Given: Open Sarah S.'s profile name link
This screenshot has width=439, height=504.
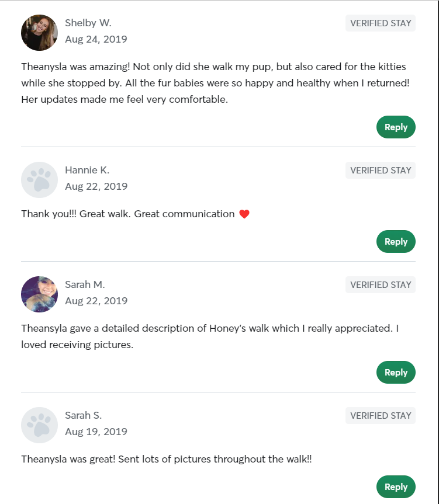Looking at the screenshot, I should click(x=84, y=415).
